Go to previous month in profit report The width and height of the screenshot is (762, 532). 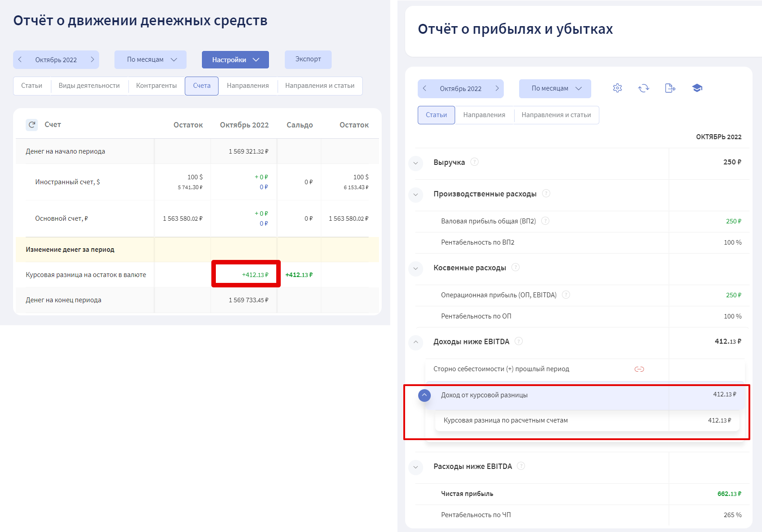424,88
